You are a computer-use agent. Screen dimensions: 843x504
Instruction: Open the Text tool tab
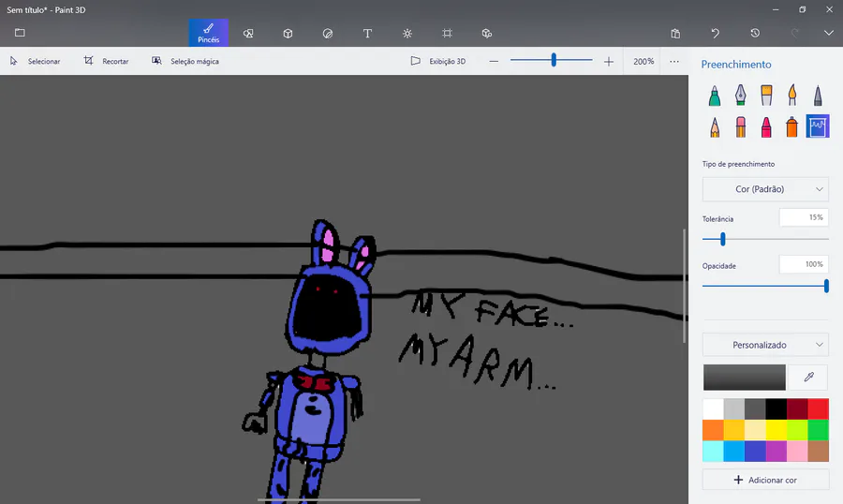point(367,34)
